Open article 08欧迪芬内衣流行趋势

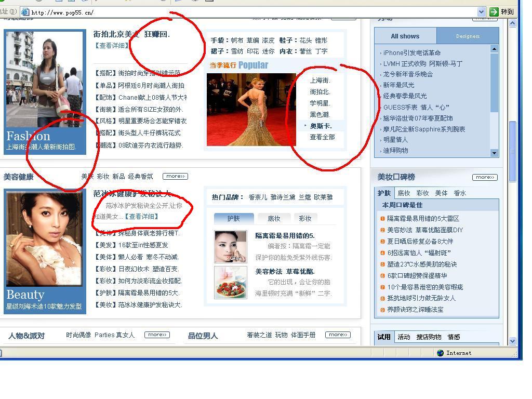(151, 145)
